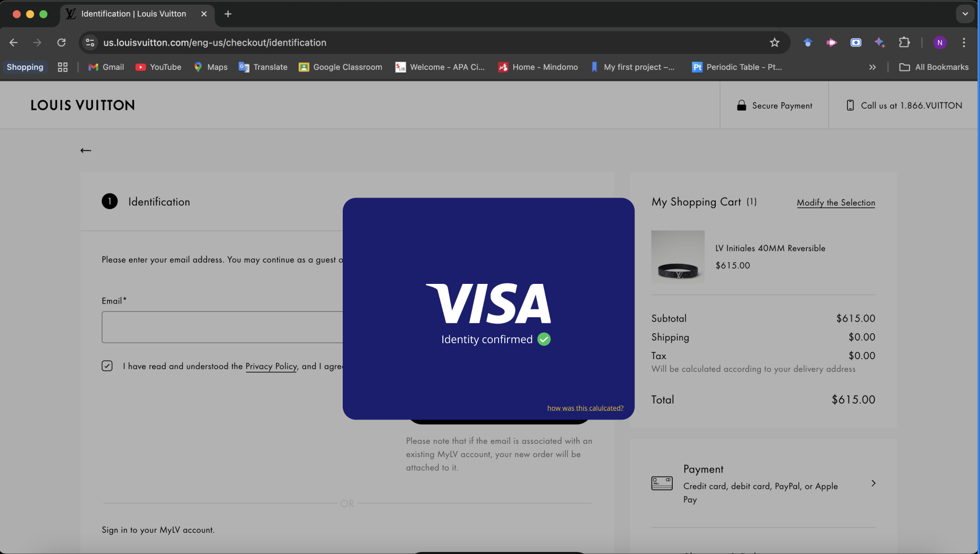Open the Chrome three-dot menu
The height and width of the screenshot is (554, 980).
[964, 42]
